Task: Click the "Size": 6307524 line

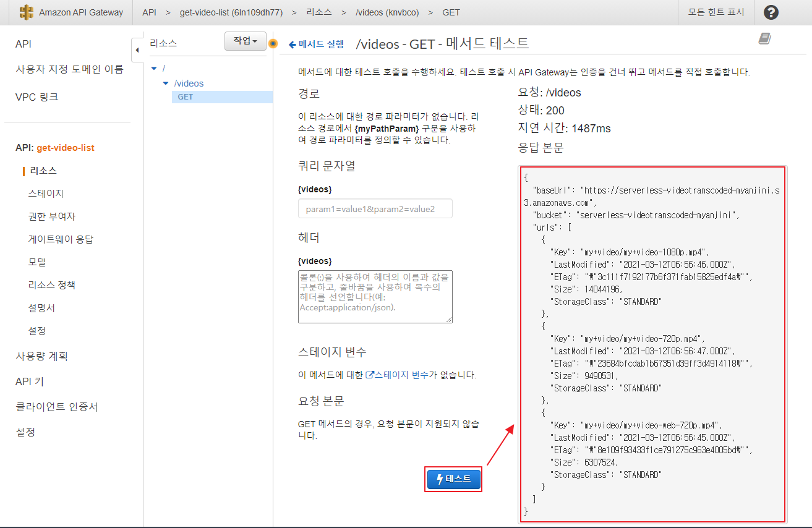Action: tap(583, 462)
